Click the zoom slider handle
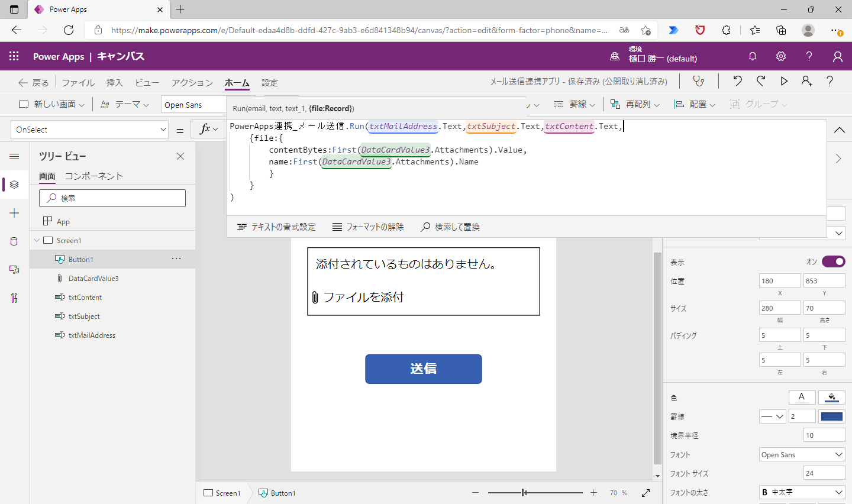This screenshot has width=852, height=504. pyautogui.click(x=524, y=493)
